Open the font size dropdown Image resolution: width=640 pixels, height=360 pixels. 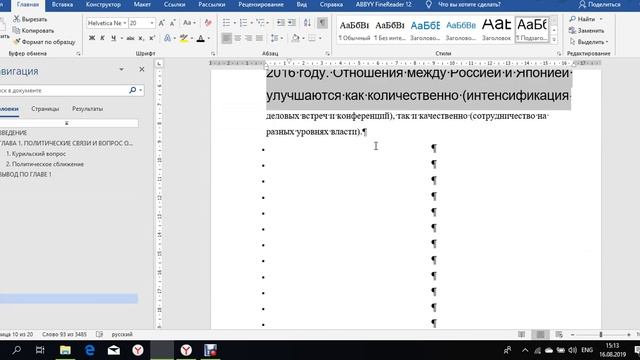coord(152,23)
